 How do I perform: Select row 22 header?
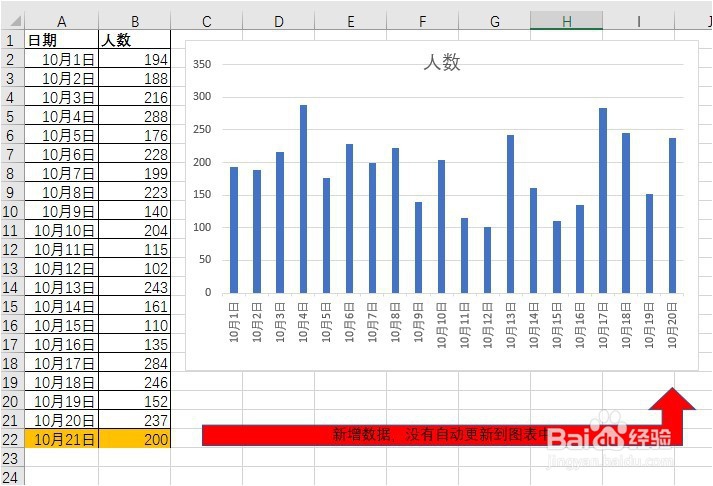12,439
